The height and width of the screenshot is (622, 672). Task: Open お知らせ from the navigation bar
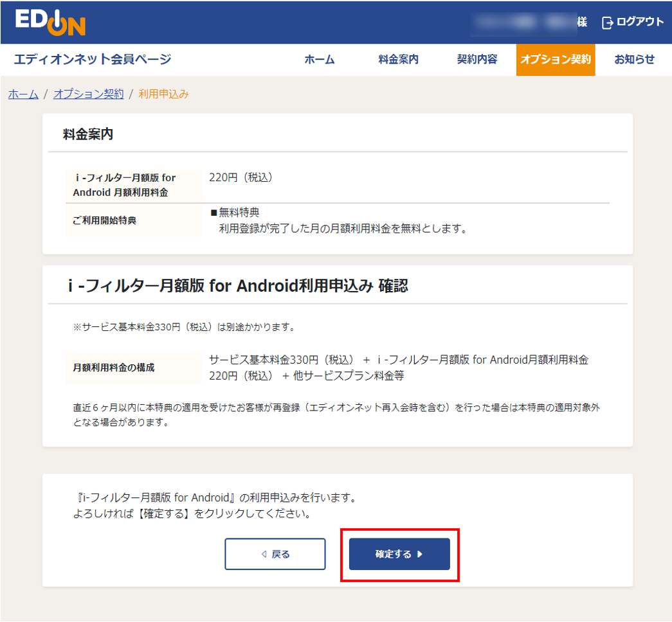pos(633,59)
